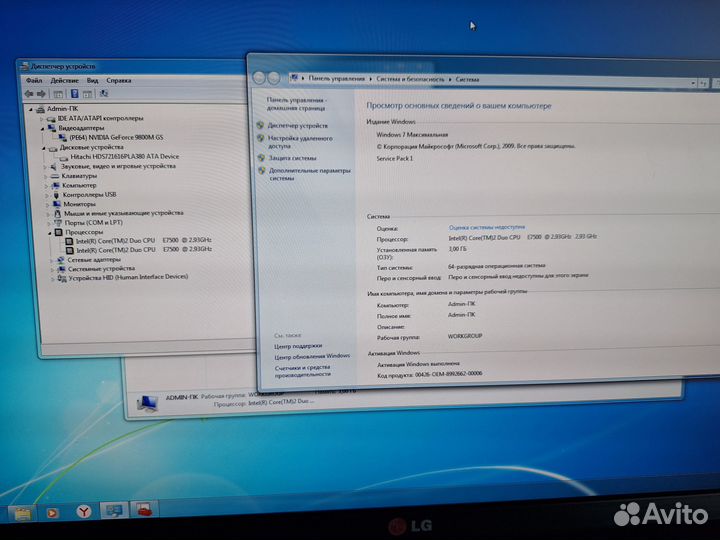Image resolution: width=720 pixels, height=540 pixels.
Task: Scan for hardware changes toolbar icon
Action: 104,94
